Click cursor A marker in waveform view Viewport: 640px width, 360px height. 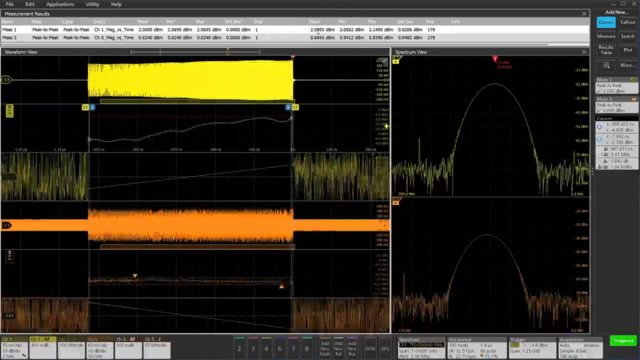(x=93, y=107)
